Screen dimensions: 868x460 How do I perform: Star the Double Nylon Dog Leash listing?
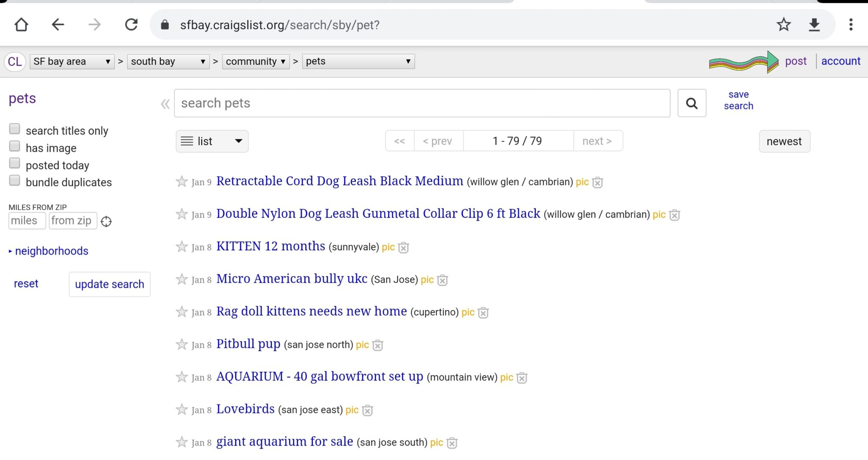[x=182, y=214]
